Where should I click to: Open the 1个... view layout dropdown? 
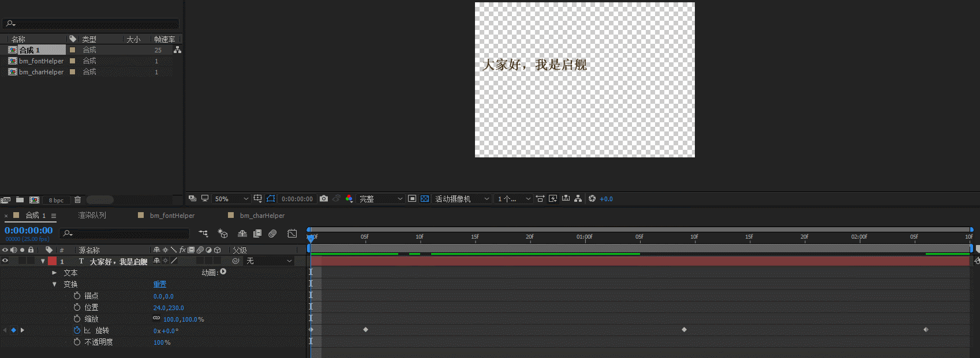click(x=514, y=198)
